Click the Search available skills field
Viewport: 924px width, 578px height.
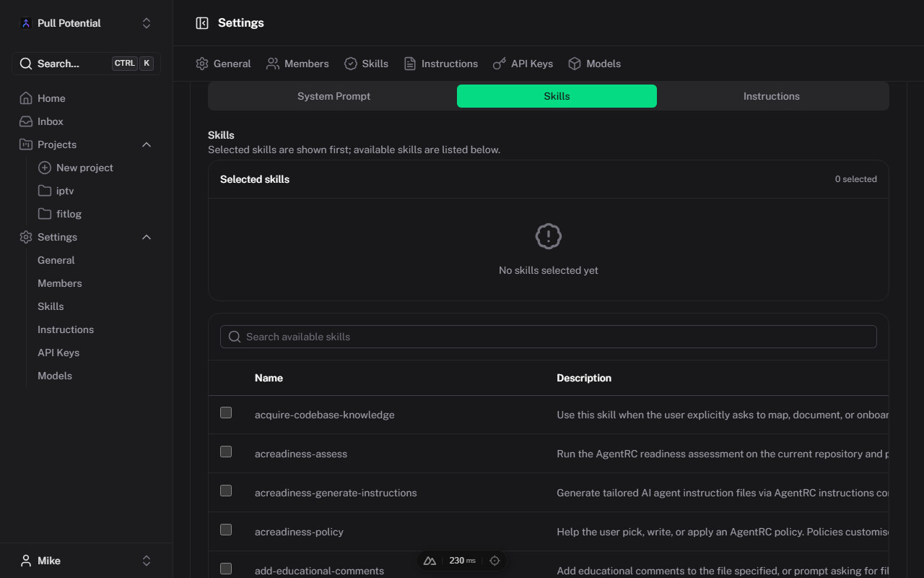click(549, 337)
